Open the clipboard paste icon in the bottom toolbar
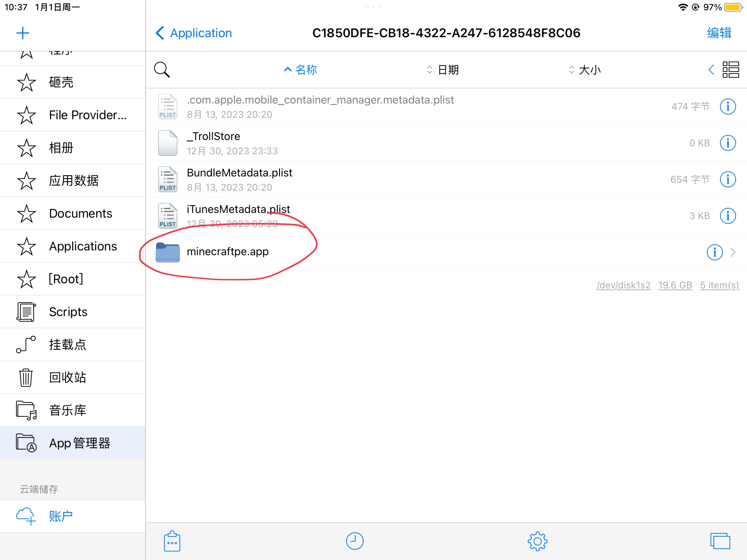The height and width of the screenshot is (560, 747). pos(172,541)
